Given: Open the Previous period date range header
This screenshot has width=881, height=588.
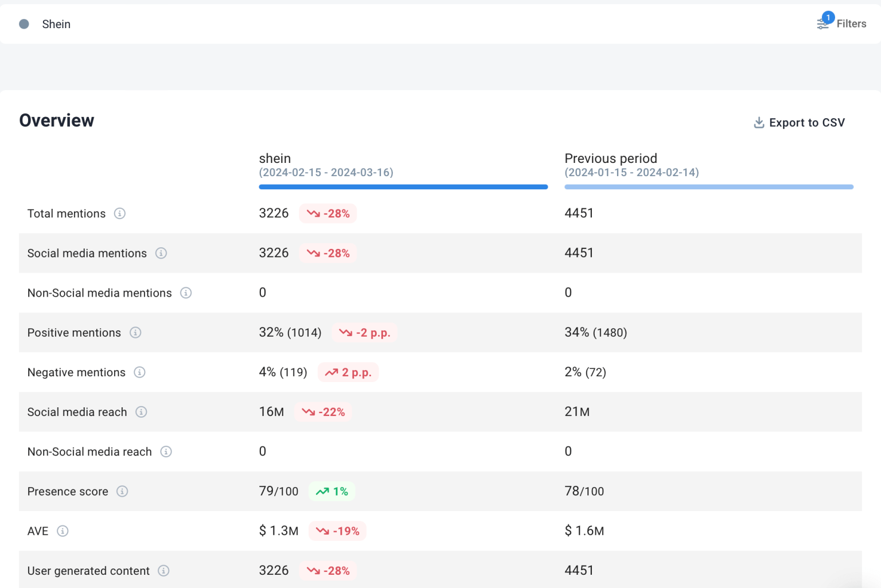Looking at the screenshot, I should pos(631,165).
